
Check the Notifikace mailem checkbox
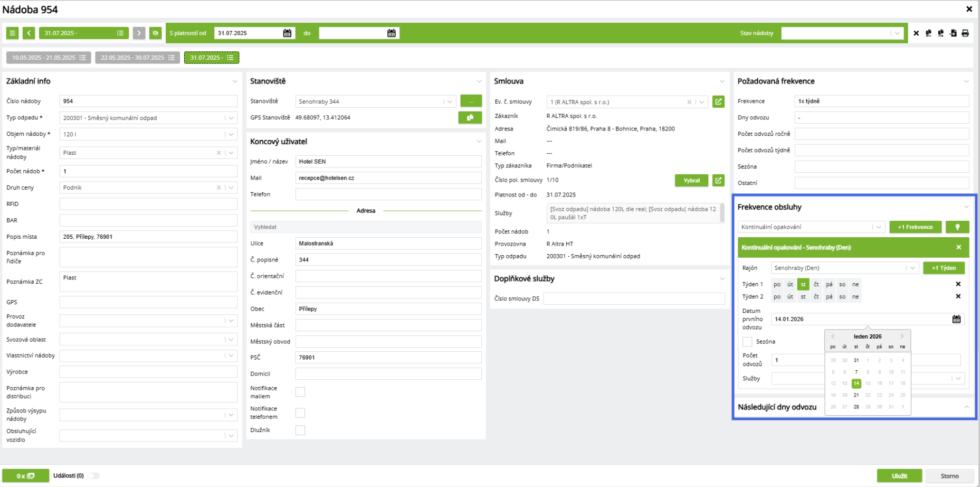click(300, 392)
